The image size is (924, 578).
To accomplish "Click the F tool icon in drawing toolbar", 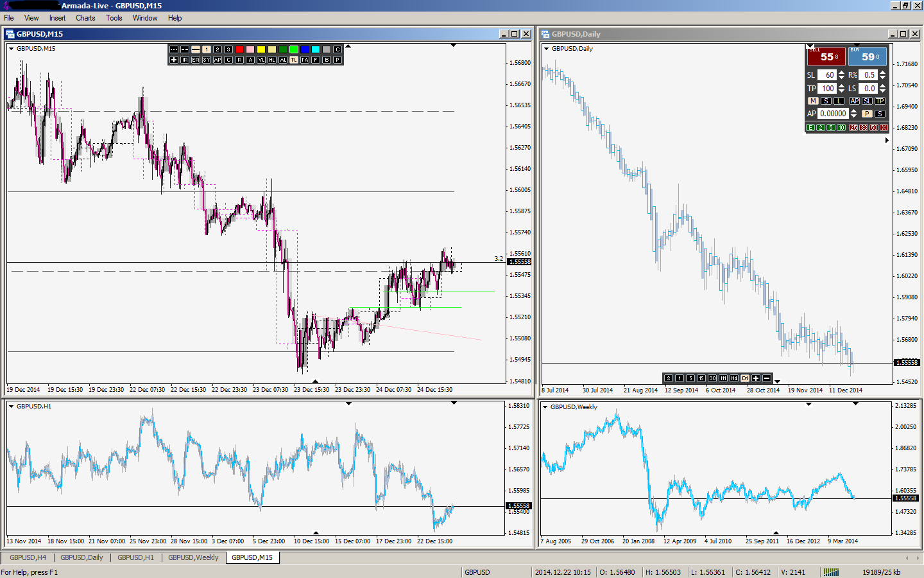I will 316,60.
